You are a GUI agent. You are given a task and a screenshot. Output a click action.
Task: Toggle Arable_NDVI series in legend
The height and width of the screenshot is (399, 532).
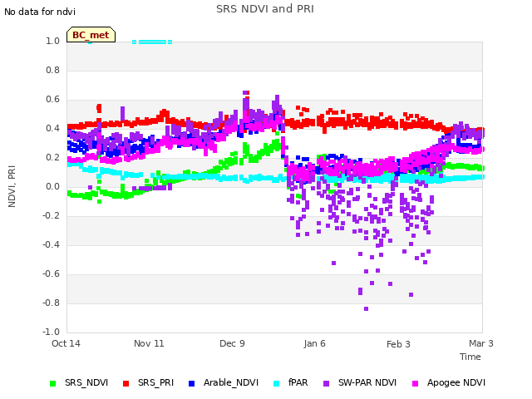[x=224, y=382]
